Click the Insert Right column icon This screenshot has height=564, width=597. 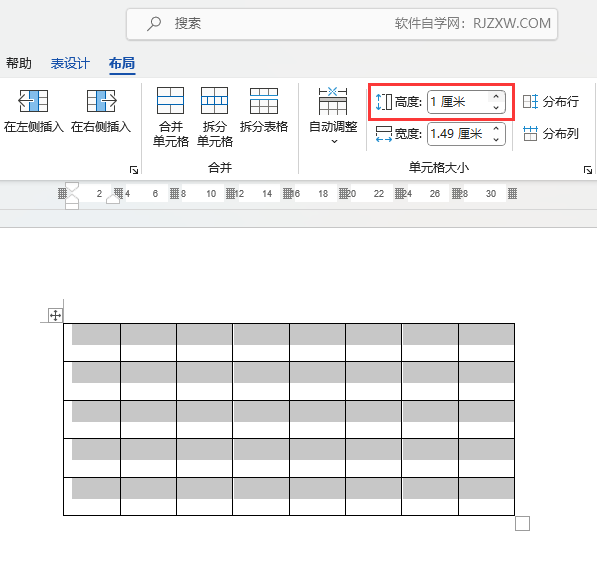click(x=101, y=101)
